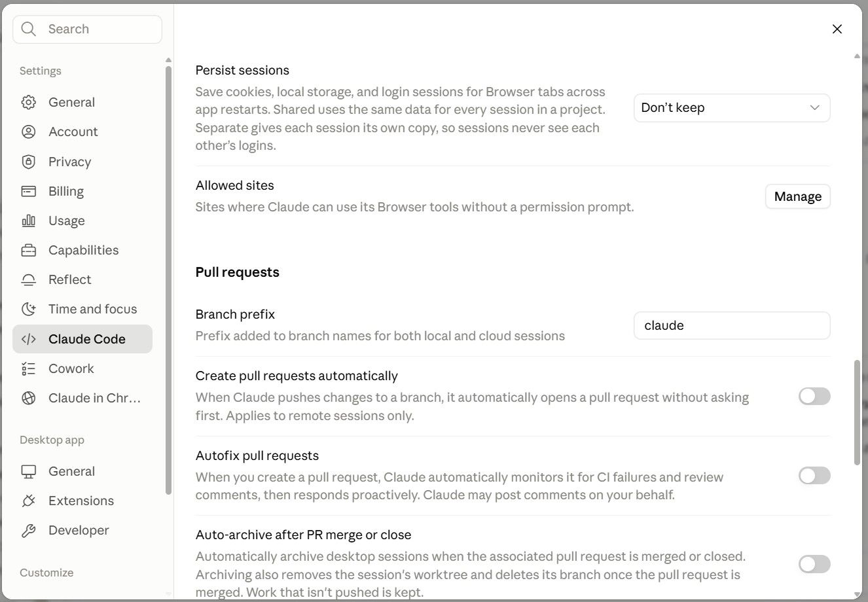This screenshot has width=868, height=602.
Task: Enable Create pull requests automatically toggle
Action: click(814, 396)
